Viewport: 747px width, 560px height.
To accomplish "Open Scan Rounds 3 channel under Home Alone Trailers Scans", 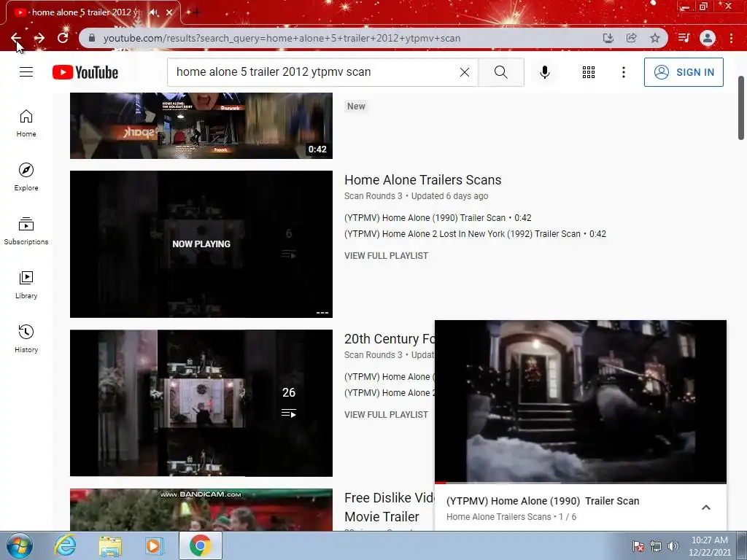I will [x=373, y=195].
